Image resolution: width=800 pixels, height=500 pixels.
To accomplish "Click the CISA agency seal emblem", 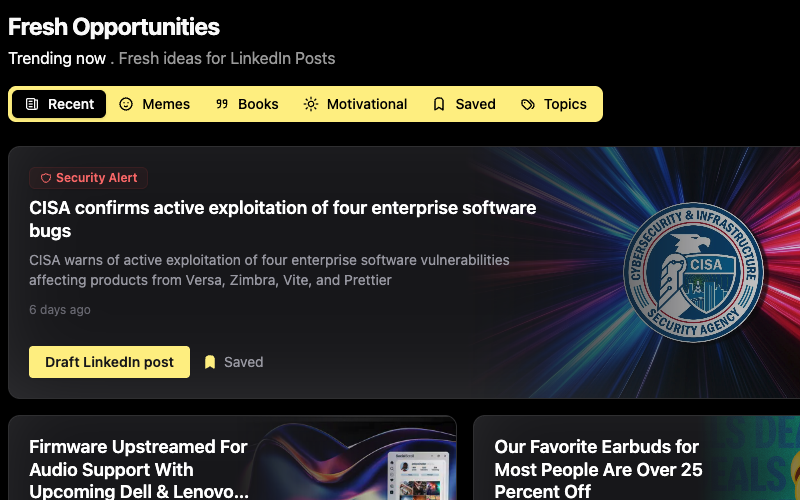I will [693, 272].
